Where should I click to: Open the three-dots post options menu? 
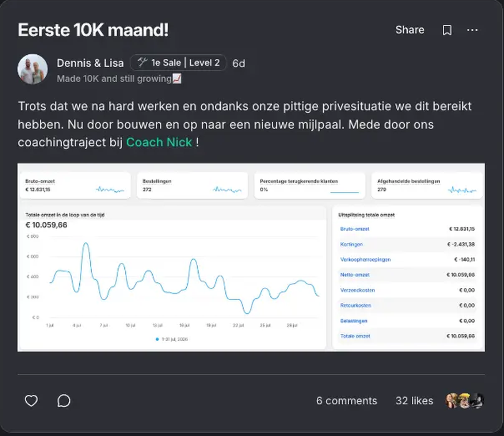coord(472,30)
